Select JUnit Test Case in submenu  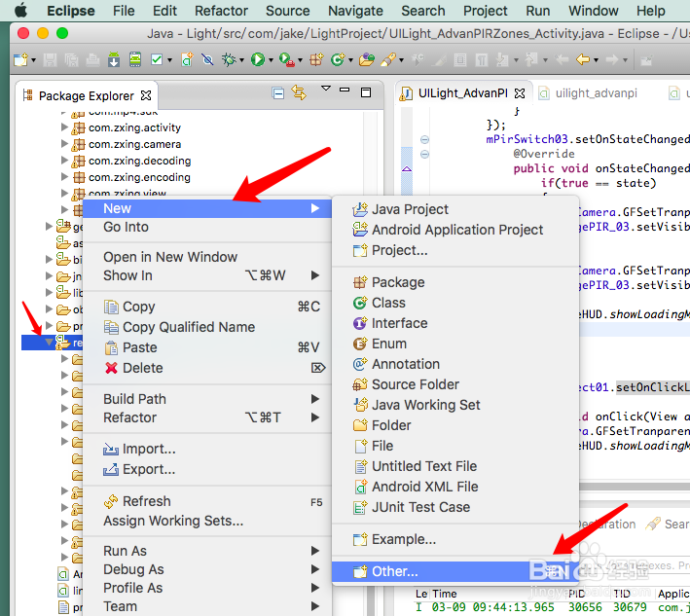(455, 507)
